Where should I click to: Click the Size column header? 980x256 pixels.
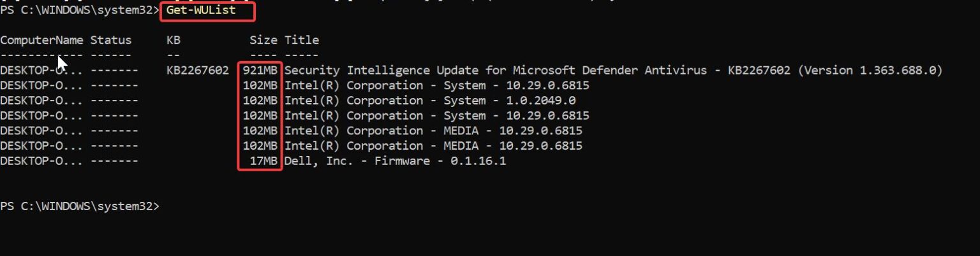tap(263, 40)
